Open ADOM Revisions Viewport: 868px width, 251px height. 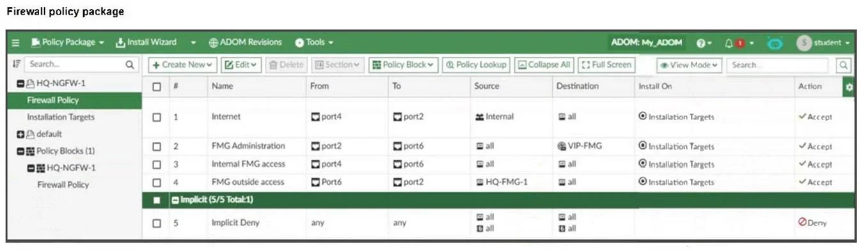(246, 43)
